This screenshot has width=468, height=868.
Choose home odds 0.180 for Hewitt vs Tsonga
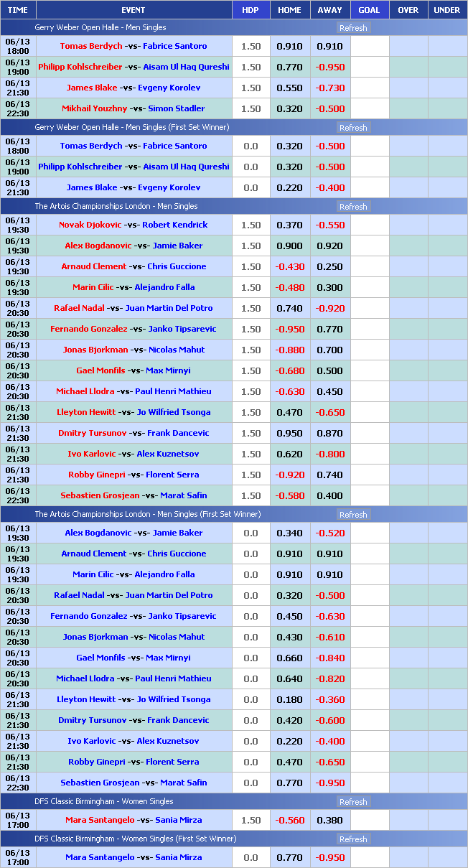pyautogui.click(x=289, y=699)
